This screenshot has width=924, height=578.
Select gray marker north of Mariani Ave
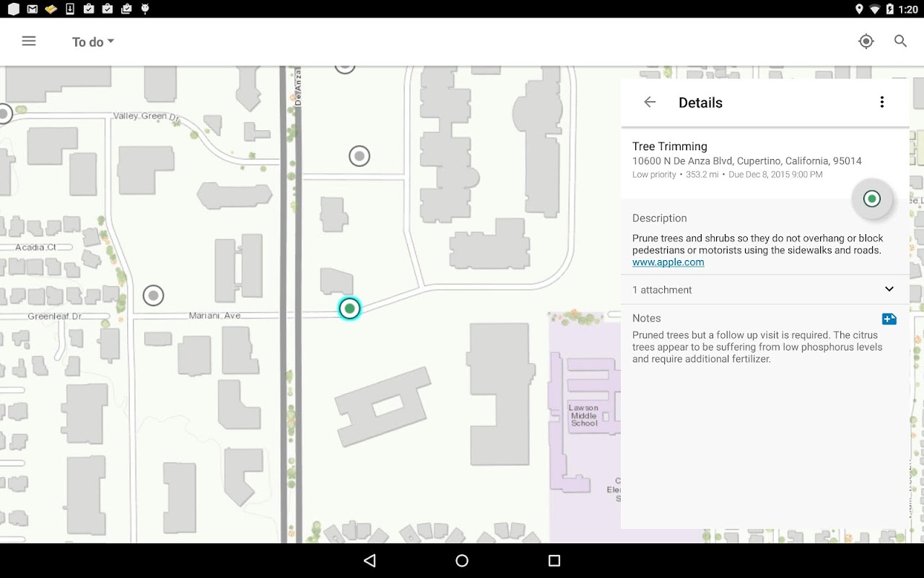(x=359, y=155)
